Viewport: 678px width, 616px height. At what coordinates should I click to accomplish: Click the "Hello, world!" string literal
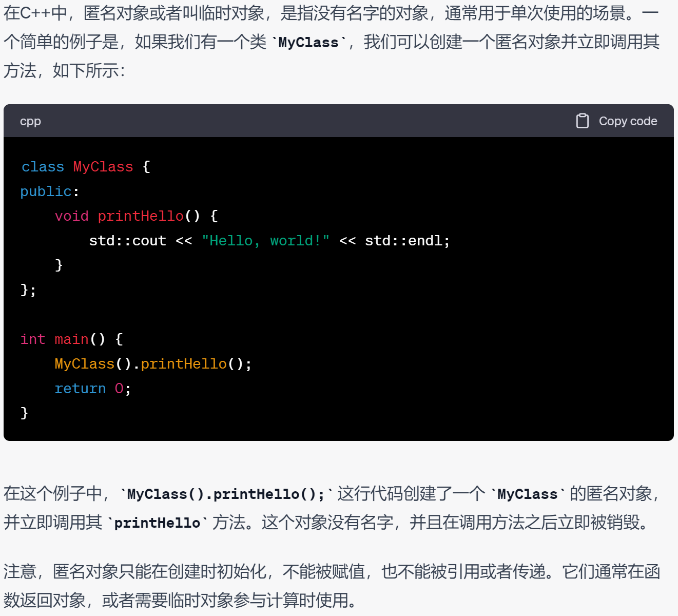pyautogui.click(x=265, y=241)
